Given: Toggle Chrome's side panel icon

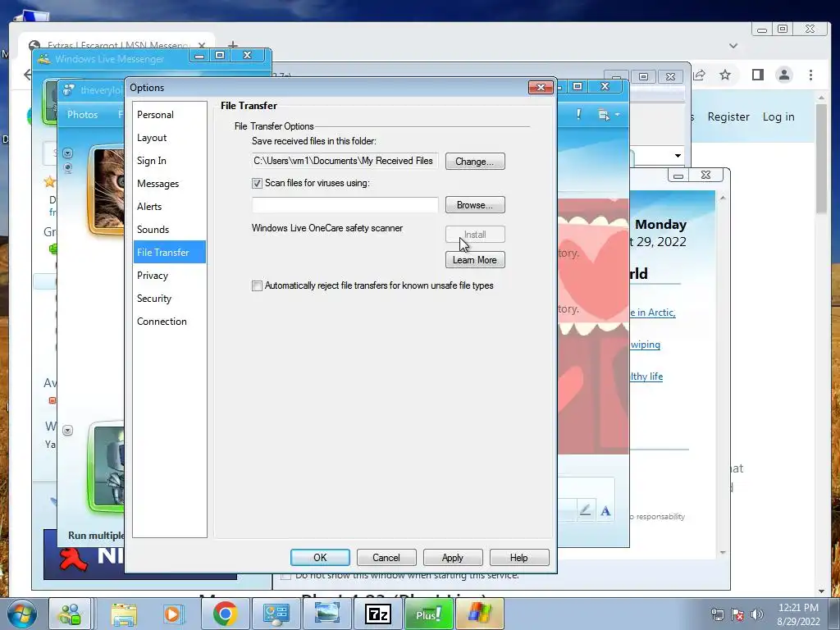Looking at the screenshot, I should [x=757, y=75].
